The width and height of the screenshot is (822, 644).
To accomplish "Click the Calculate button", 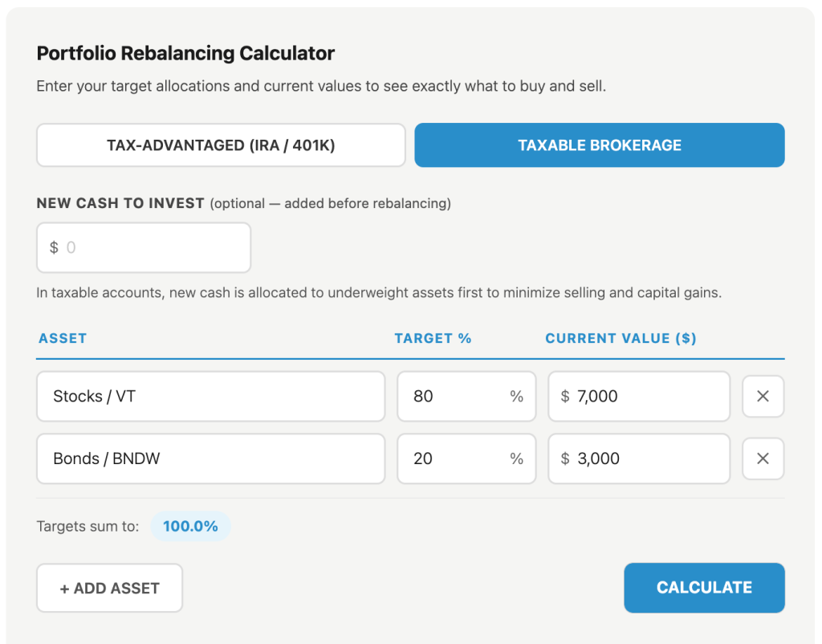I will tap(704, 588).
